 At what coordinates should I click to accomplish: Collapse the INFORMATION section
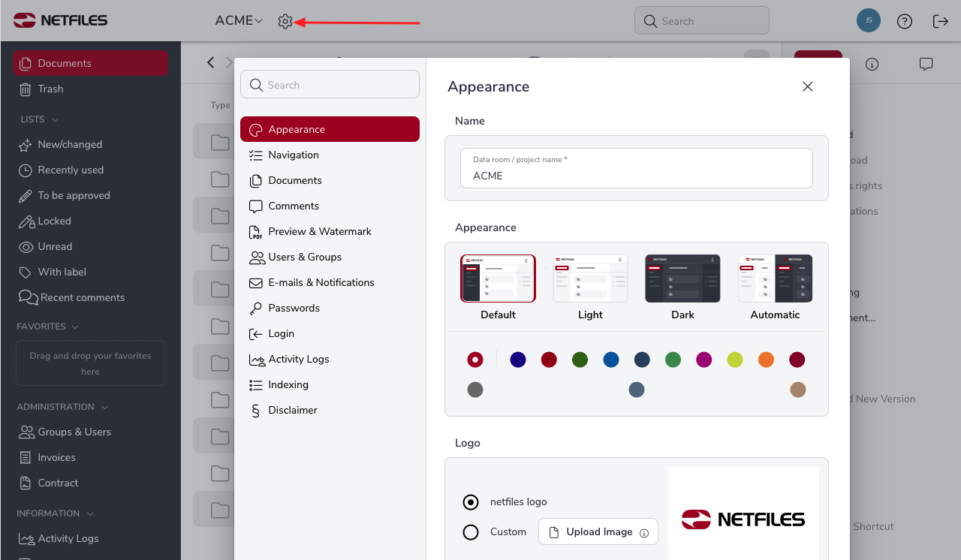pos(55,513)
